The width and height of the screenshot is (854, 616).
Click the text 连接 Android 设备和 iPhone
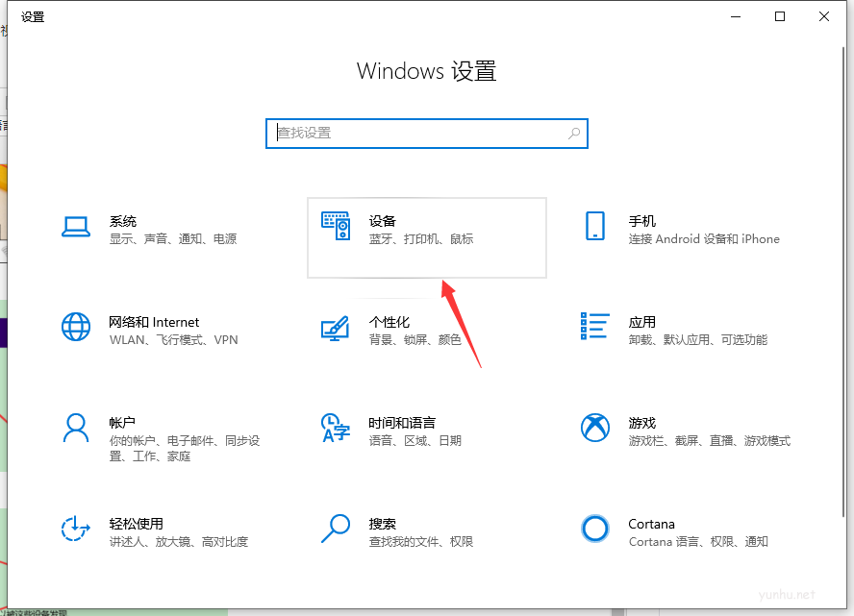coord(704,239)
